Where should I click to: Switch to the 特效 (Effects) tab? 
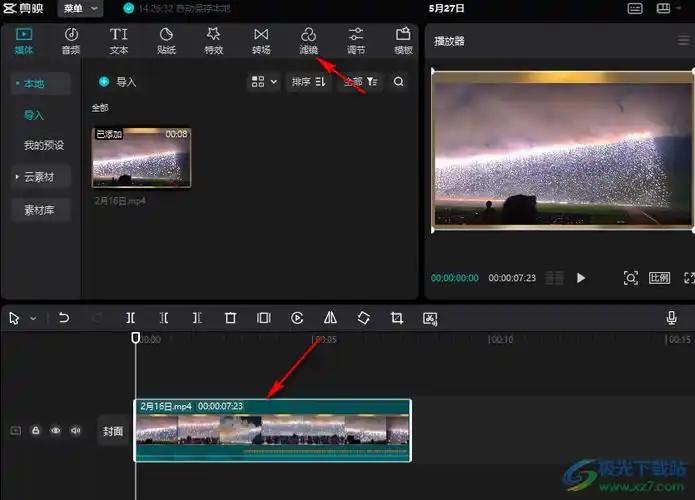click(213, 40)
